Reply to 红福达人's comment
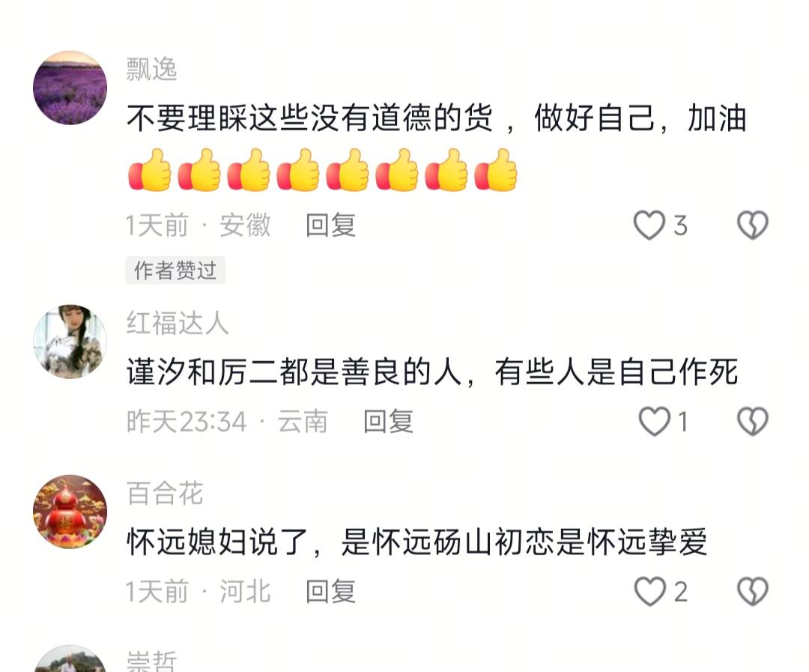 [389, 421]
